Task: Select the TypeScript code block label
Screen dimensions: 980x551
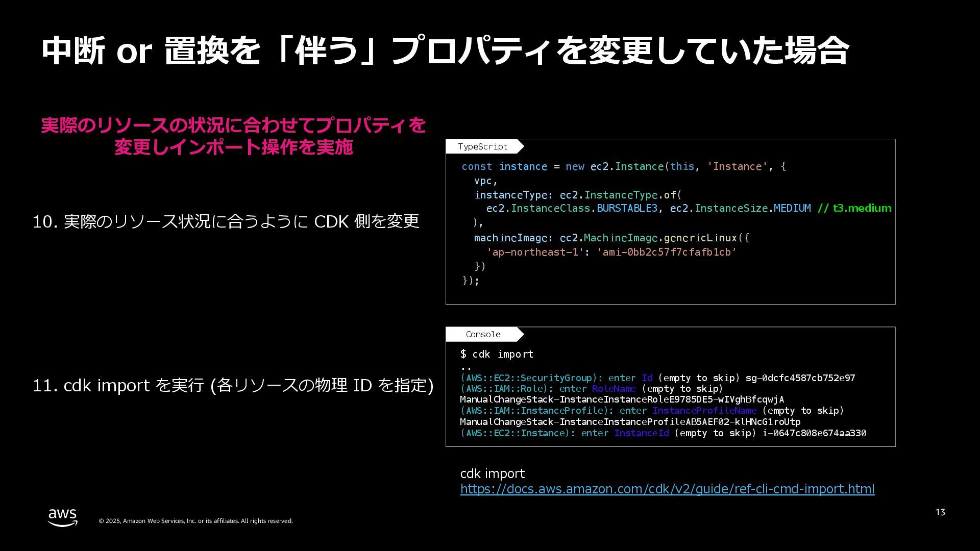Action: (482, 146)
